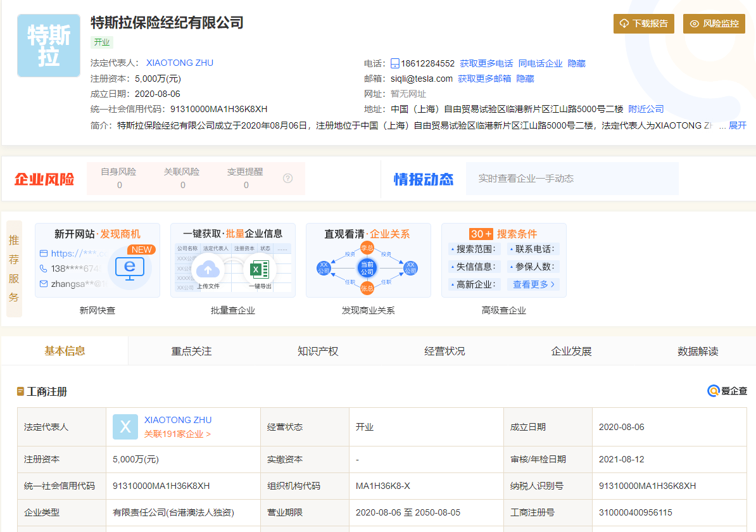Hide the phone number with 隐藏

click(x=576, y=64)
